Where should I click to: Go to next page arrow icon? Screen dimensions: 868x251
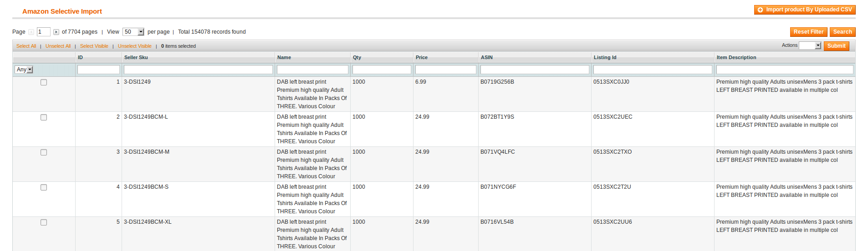(x=56, y=32)
